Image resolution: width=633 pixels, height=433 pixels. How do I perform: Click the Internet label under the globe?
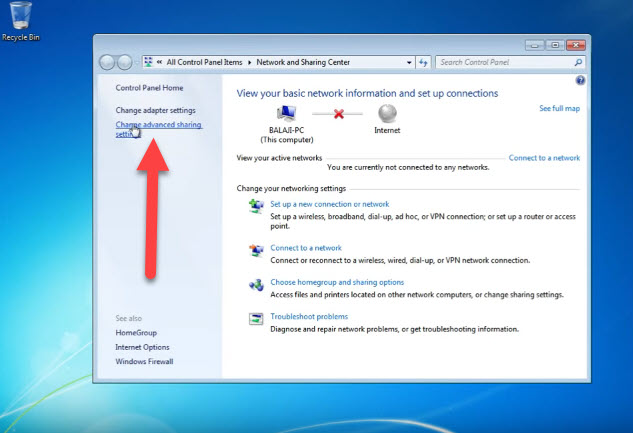(x=387, y=130)
